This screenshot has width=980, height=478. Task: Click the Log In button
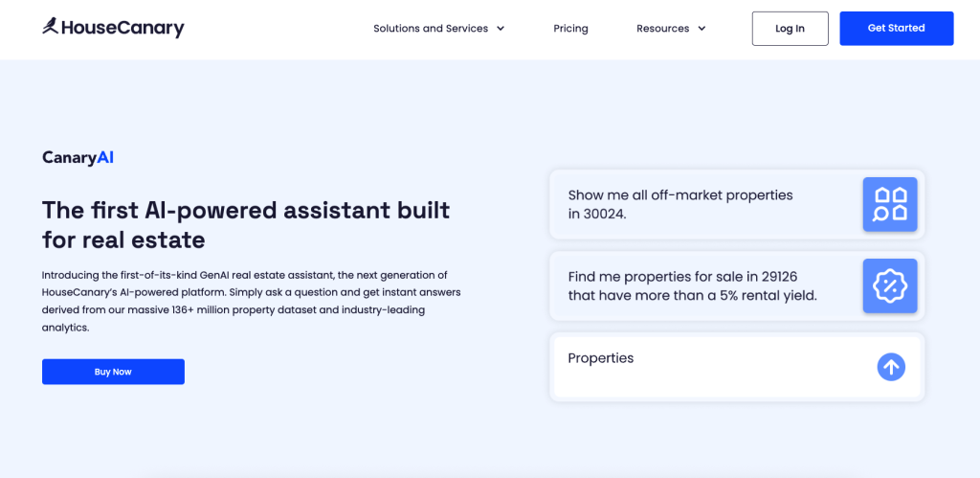click(790, 28)
